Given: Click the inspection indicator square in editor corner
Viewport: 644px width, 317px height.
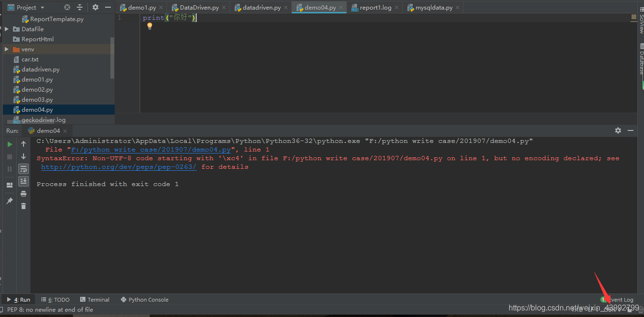Looking at the screenshot, I should [633, 17].
